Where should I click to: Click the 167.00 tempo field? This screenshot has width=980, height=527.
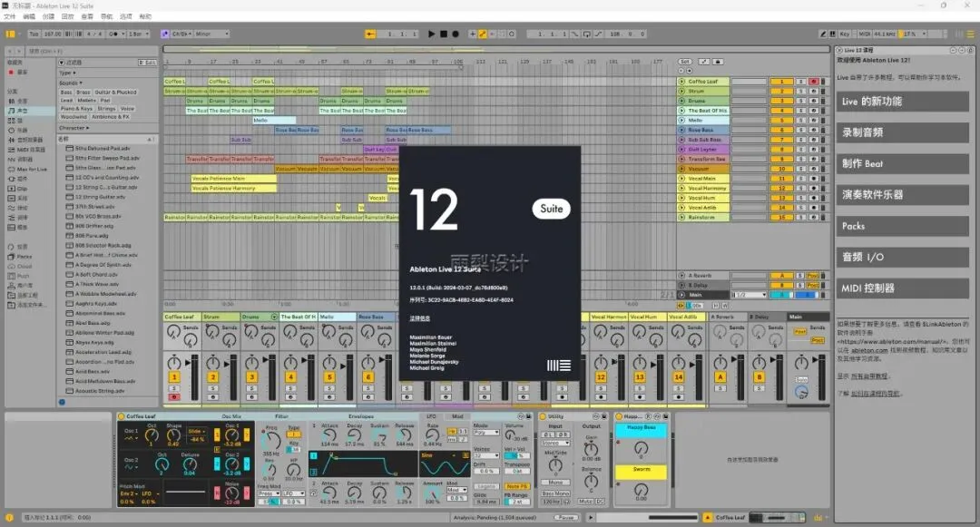tap(53, 34)
